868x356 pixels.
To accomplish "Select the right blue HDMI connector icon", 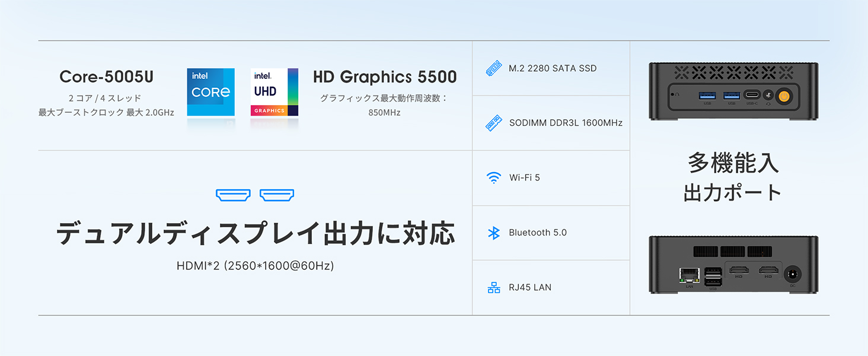I will pos(277,195).
